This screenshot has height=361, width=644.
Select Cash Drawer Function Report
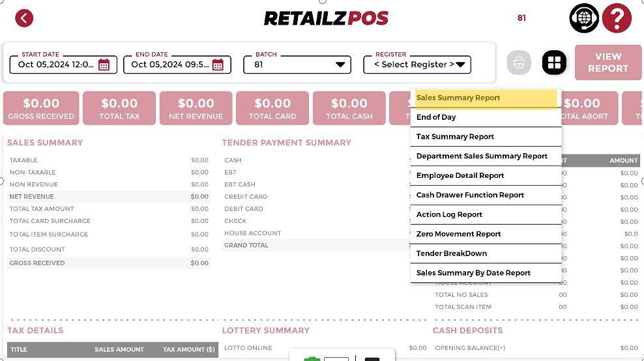click(x=486, y=195)
